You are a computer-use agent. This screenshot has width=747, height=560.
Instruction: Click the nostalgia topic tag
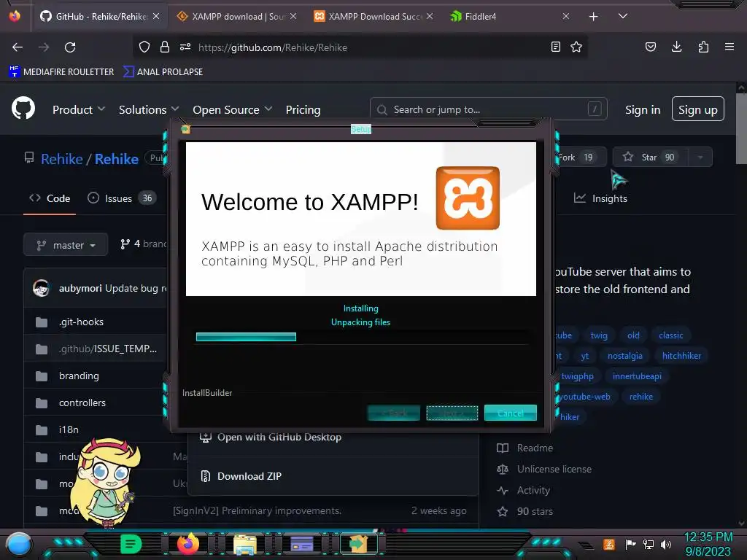point(625,356)
